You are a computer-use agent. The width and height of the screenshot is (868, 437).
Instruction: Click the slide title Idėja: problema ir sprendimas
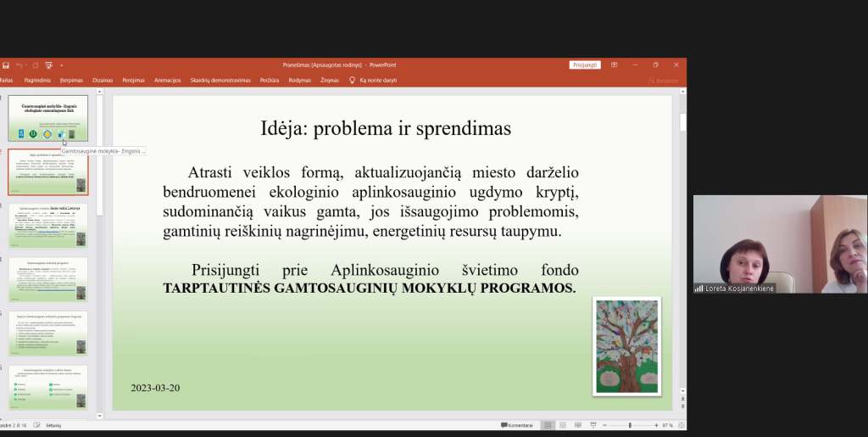(x=386, y=128)
